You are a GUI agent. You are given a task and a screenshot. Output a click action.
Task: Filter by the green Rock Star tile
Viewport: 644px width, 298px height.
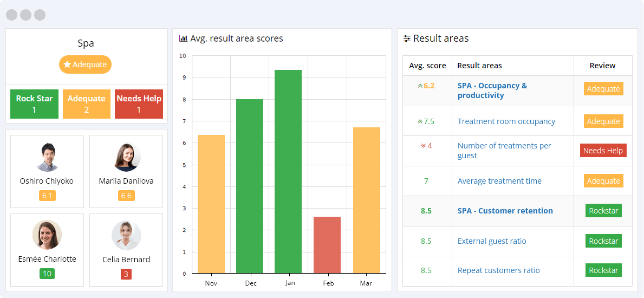click(x=34, y=104)
